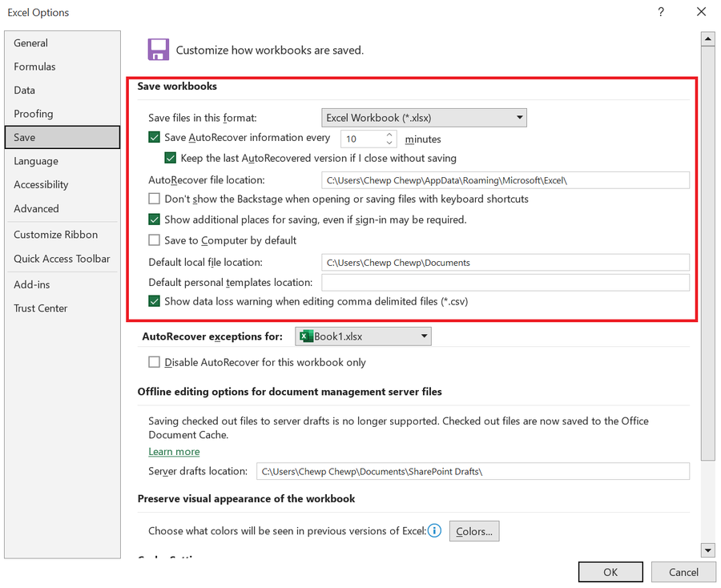Select the Save category
The width and height of the screenshot is (721, 588).
pos(62,138)
